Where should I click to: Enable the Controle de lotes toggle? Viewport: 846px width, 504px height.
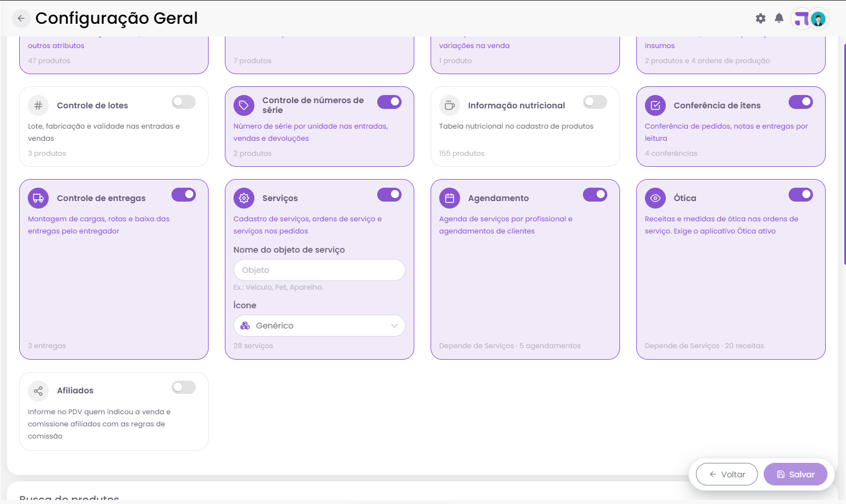tap(184, 102)
